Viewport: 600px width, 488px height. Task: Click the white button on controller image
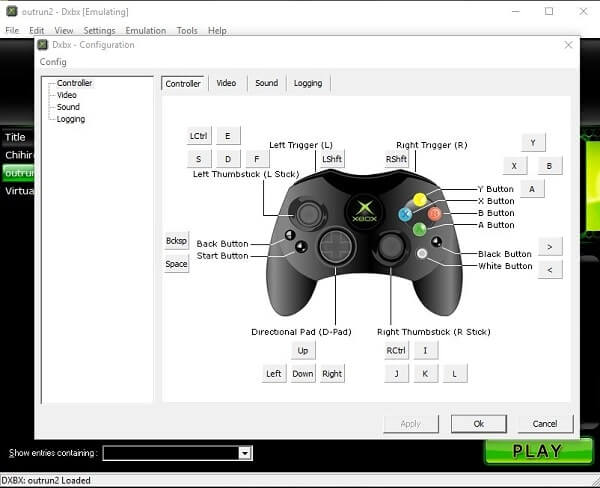pyautogui.click(x=422, y=253)
